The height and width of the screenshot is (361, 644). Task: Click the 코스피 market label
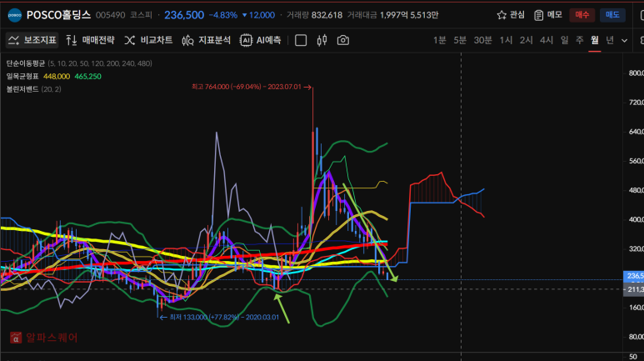point(141,15)
